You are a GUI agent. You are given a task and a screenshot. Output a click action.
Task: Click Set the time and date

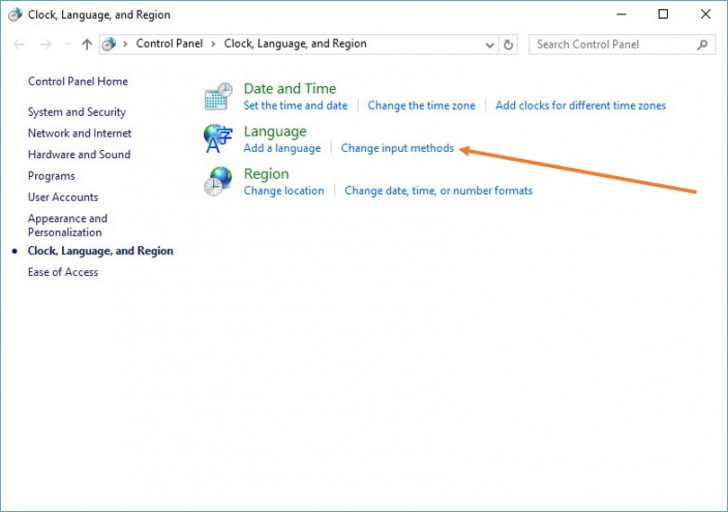295,105
